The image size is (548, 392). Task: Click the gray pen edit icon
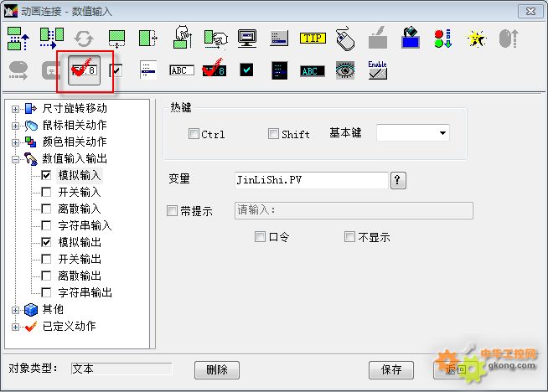[x=378, y=38]
